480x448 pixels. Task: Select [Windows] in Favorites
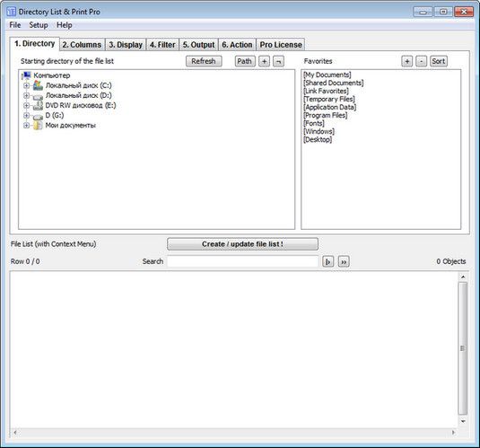tap(319, 131)
